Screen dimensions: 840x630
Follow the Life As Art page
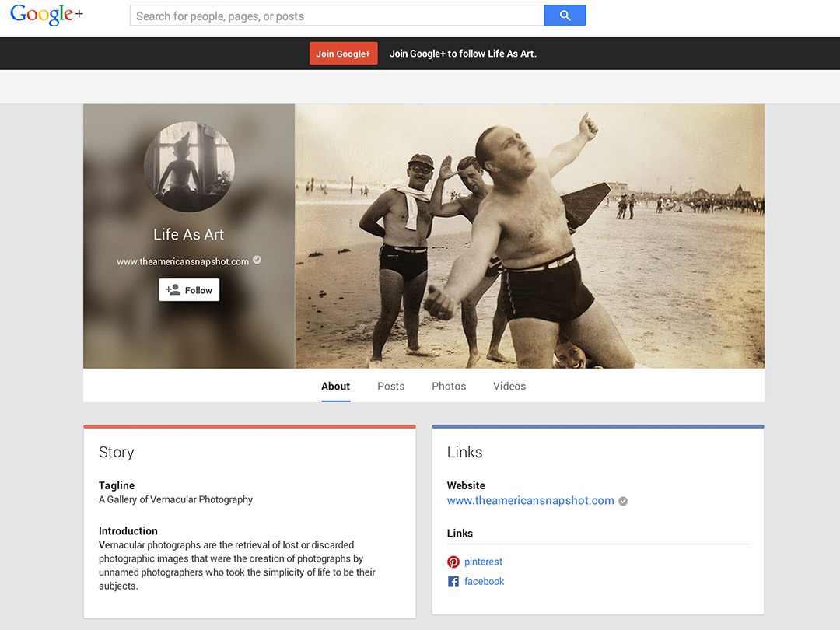point(189,290)
